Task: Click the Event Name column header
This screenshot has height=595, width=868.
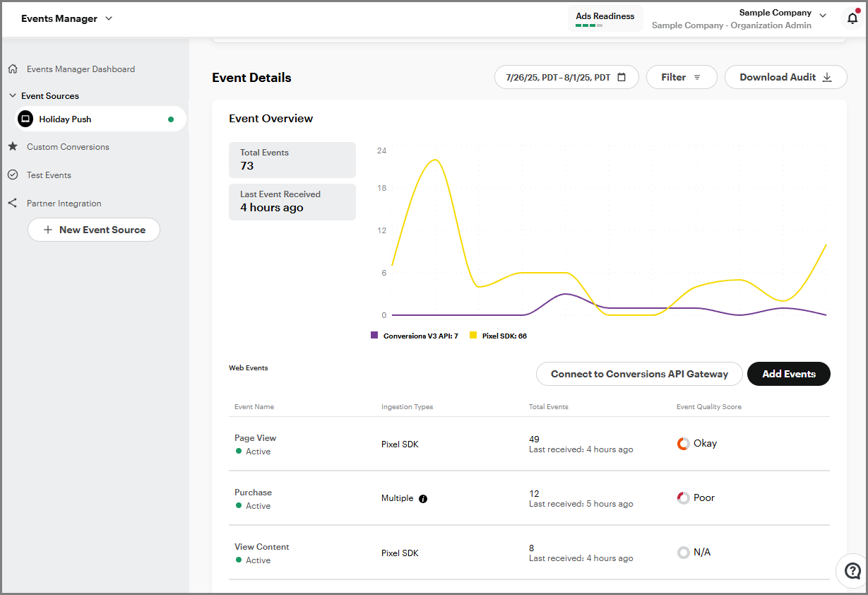Action: (254, 407)
